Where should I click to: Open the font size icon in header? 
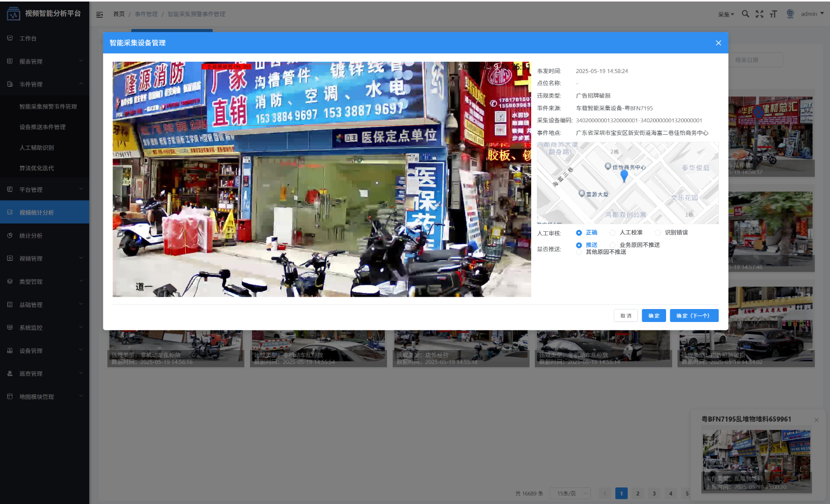773,14
